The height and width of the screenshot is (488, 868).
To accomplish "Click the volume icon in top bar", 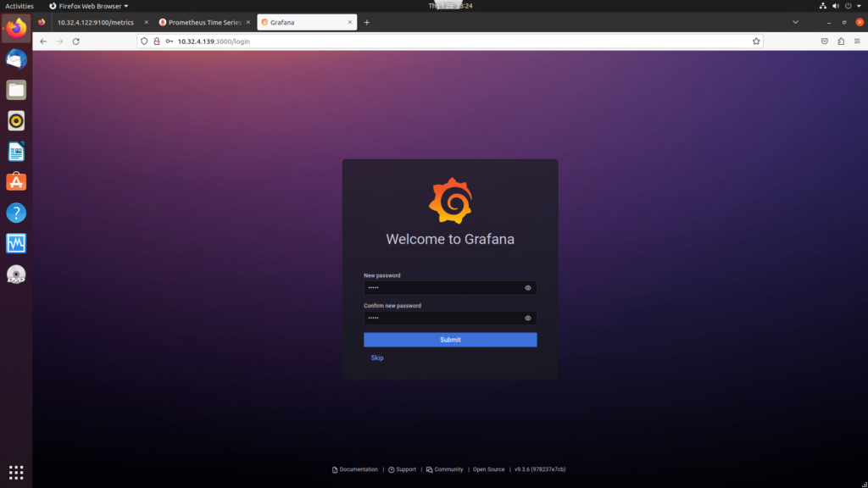I will point(835,6).
